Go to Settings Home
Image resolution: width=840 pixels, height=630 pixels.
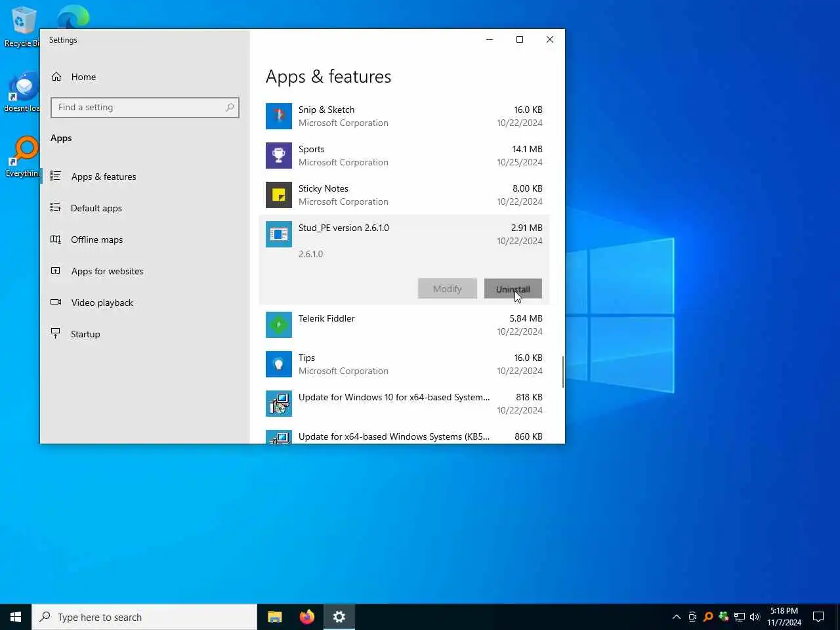coord(83,77)
